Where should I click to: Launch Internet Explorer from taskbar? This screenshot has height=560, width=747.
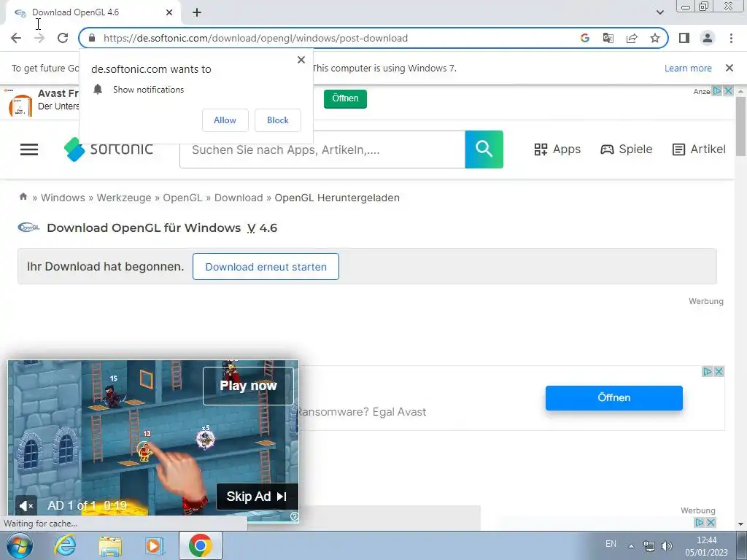65,545
